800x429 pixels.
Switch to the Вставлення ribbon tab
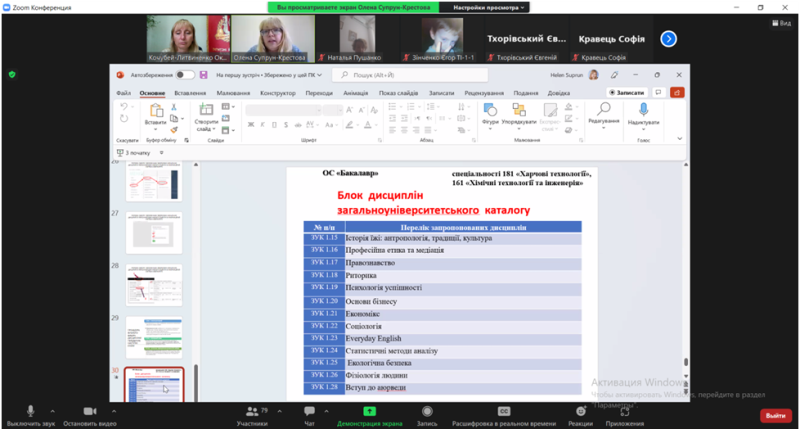[x=189, y=92]
